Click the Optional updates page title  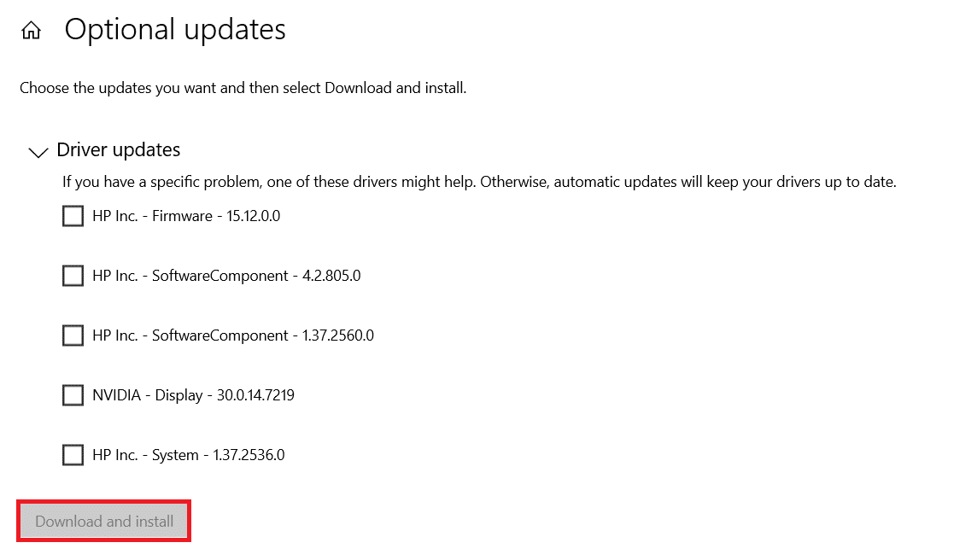click(x=175, y=30)
